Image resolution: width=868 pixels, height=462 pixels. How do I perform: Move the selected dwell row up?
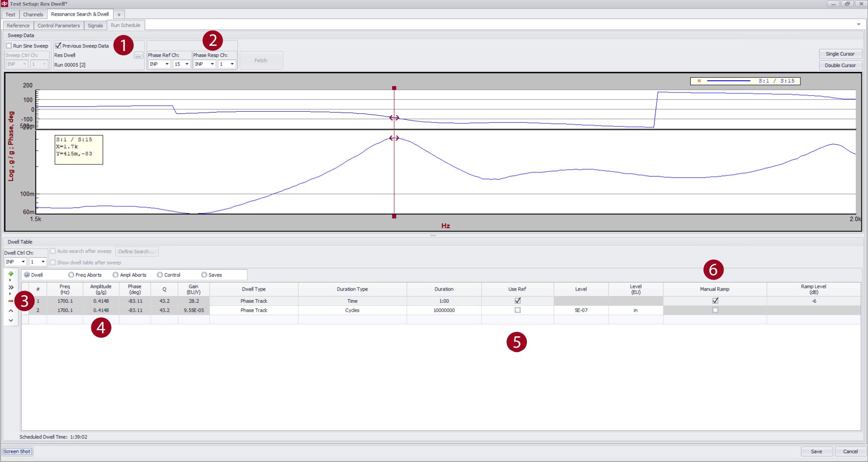tap(11, 310)
